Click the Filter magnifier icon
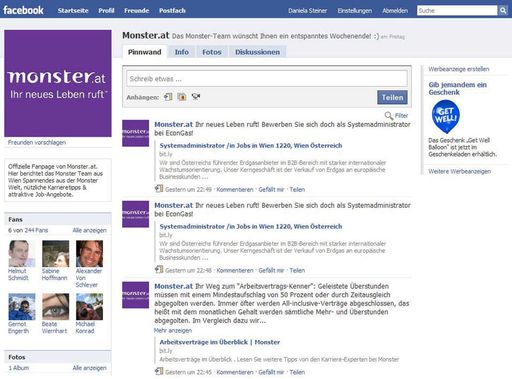The image size is (512, 379). point(389,116)
